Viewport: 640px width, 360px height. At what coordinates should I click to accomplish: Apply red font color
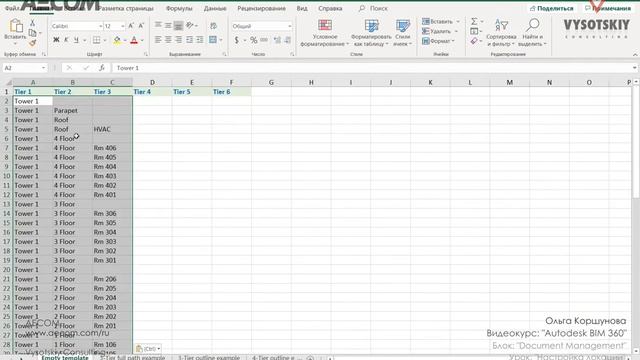coord(134,40)
